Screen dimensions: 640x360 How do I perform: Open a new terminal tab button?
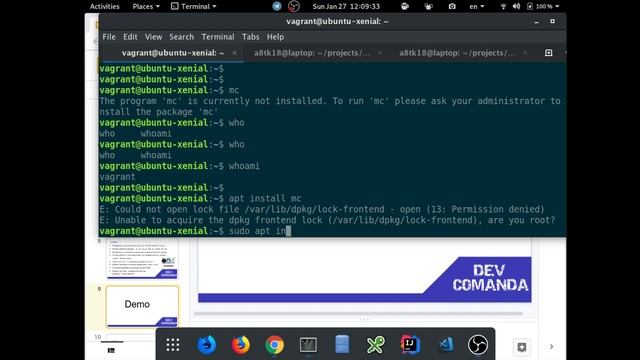549,53
